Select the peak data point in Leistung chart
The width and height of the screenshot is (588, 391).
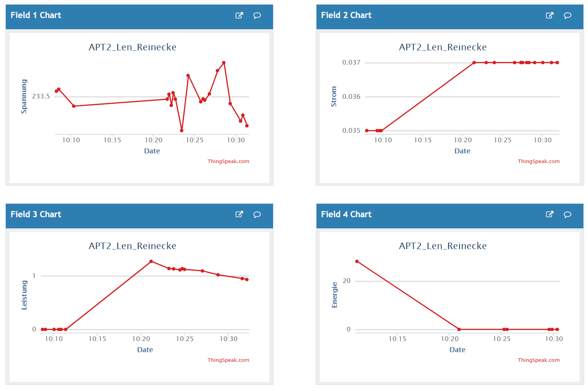click(151, 261)
